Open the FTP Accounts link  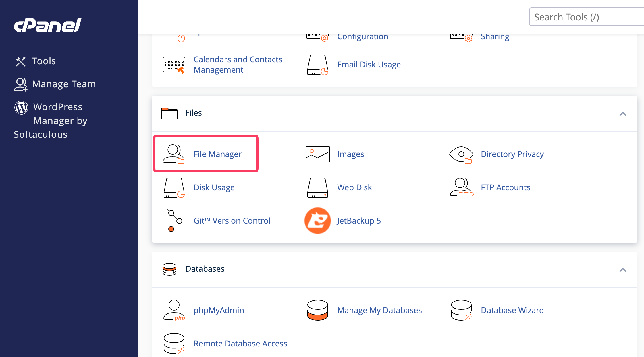(506, 187)
